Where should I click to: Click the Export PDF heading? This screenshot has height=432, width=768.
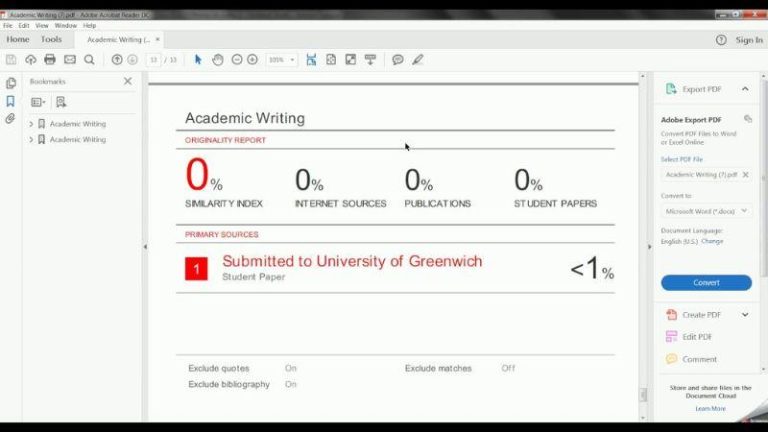tap(701, 89)
